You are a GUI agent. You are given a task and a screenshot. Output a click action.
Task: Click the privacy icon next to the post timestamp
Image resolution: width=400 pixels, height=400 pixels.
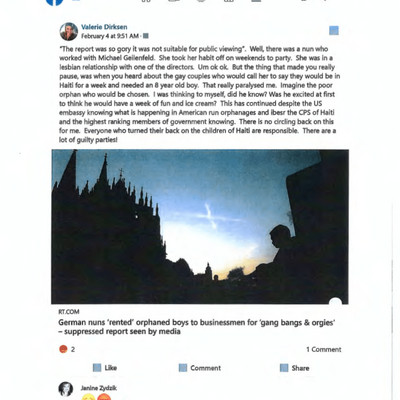146,36
